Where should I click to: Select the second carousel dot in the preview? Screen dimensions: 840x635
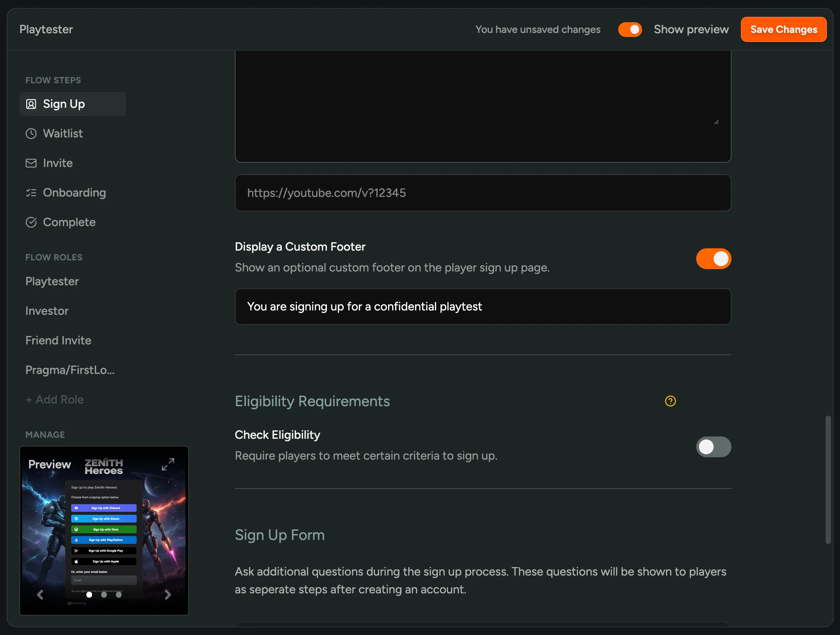(104, 595)
